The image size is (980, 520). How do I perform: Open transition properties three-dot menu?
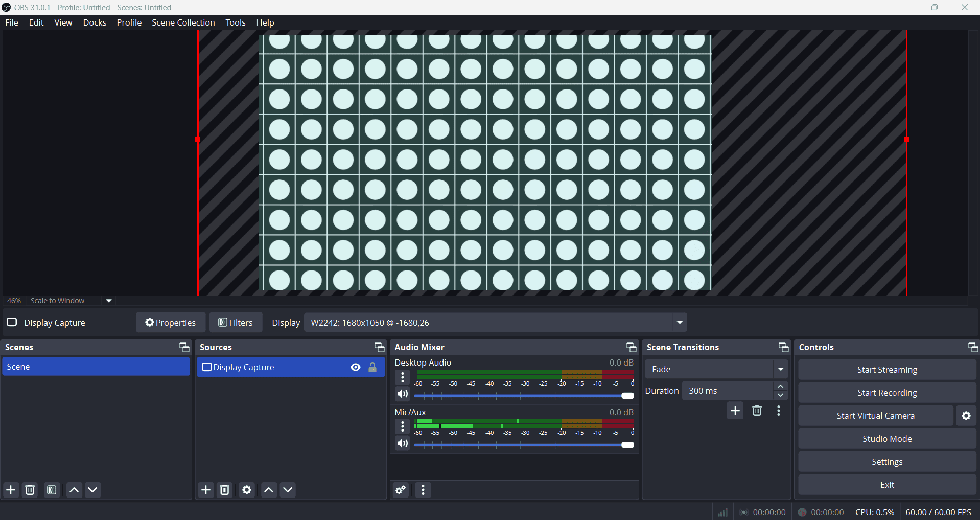pyautogui.click(x=779, y=411)
